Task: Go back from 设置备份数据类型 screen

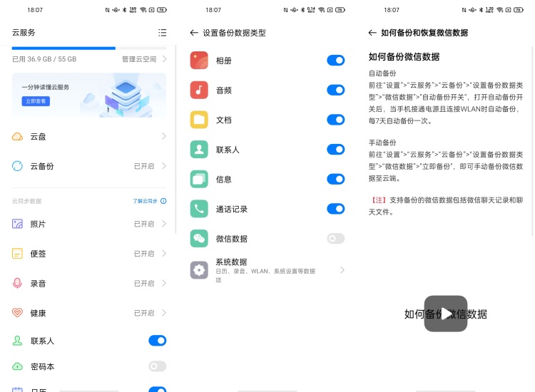Action: pyautogui.click(x=194, y=33)
